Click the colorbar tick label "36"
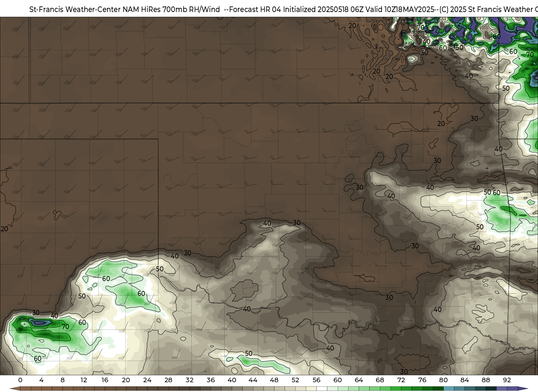 click(211, 380)
